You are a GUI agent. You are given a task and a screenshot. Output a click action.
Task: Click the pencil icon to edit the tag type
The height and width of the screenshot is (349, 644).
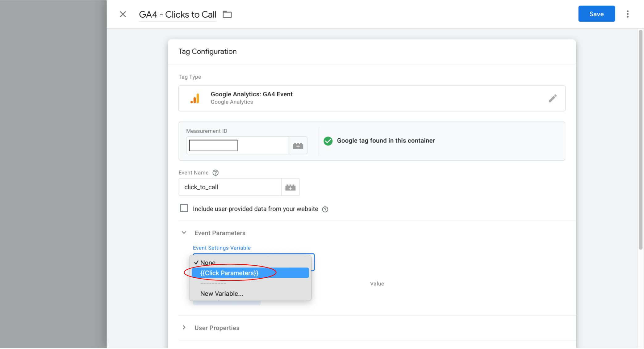[x=552, y=98]
